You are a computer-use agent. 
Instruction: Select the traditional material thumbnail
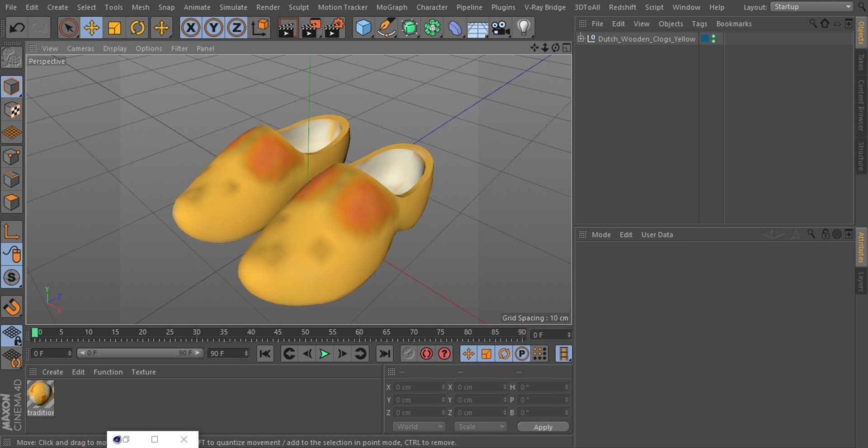[x=40, y=398]
